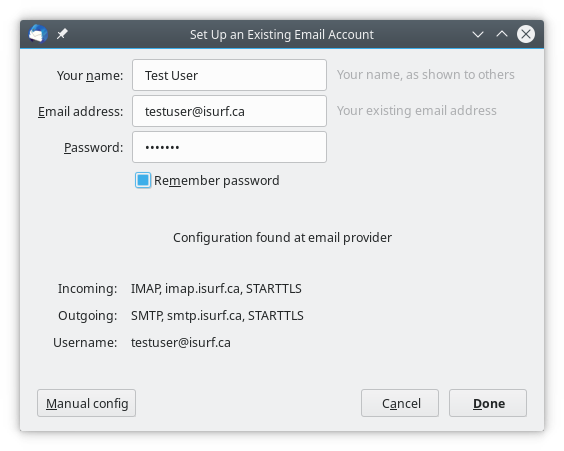Click into the Password field
This screenshot has height=451, width=564.
click(229, 147)
